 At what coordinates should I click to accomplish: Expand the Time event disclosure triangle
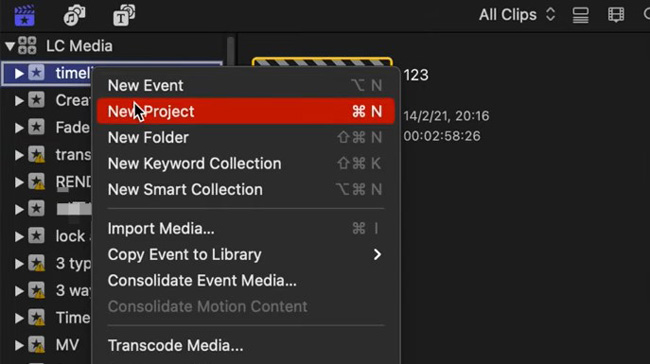(x=19, y=318)
